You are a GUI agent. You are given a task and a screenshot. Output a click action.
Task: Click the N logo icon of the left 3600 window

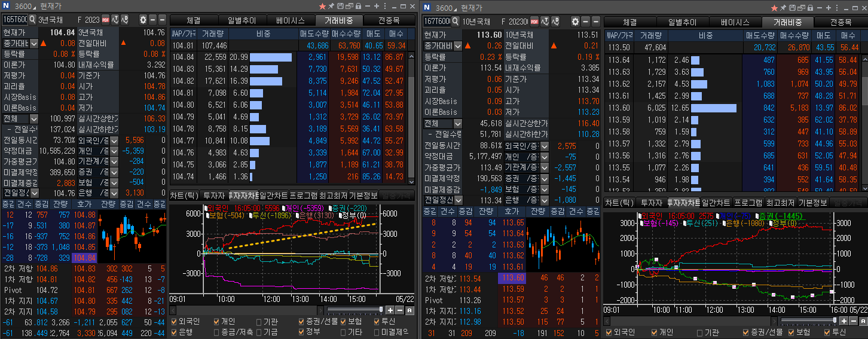coord(7,7)
